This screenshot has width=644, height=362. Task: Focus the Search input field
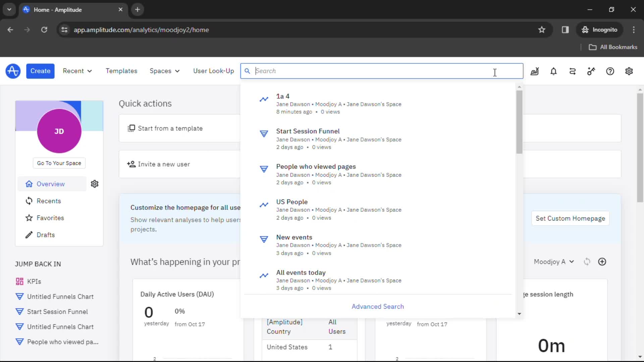click(x=382, y=71)
